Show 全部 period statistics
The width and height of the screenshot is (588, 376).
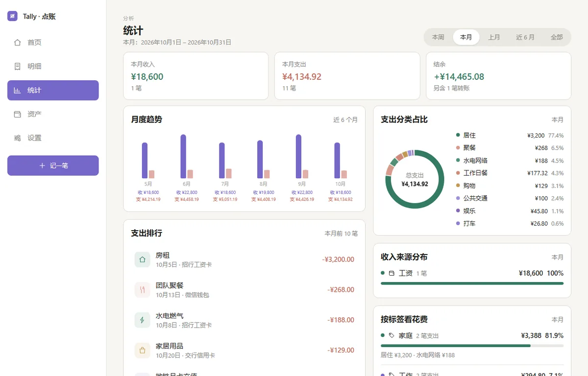pos(557,37)
